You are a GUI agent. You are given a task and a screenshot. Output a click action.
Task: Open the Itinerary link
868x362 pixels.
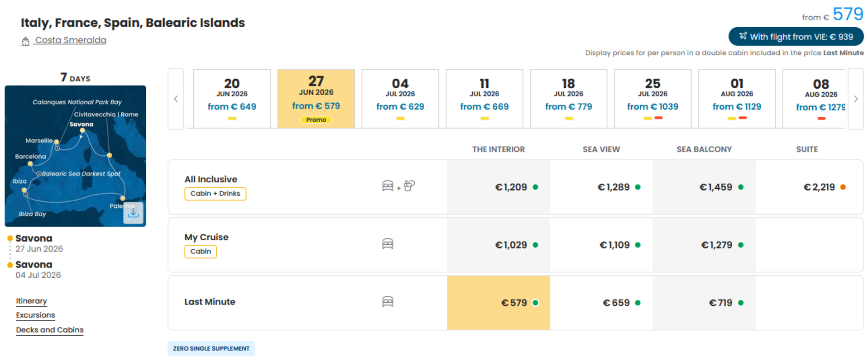point(32,301)
